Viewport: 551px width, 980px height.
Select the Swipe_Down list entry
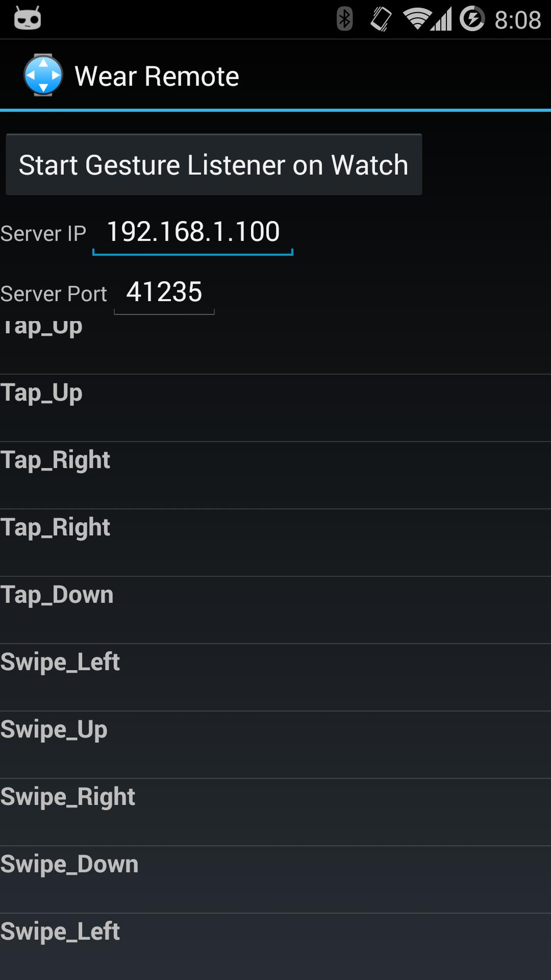click(275, 880)
